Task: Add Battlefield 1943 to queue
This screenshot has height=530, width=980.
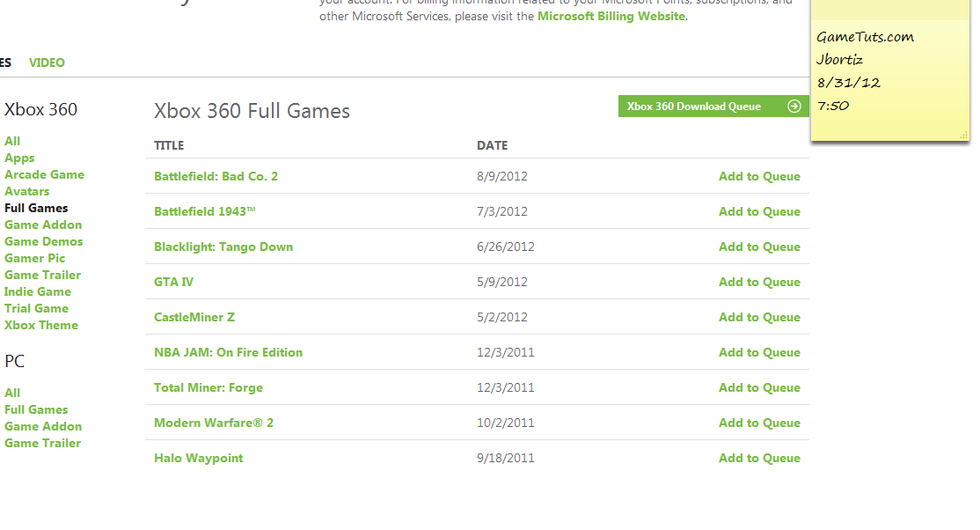Action: coord(759,211)
